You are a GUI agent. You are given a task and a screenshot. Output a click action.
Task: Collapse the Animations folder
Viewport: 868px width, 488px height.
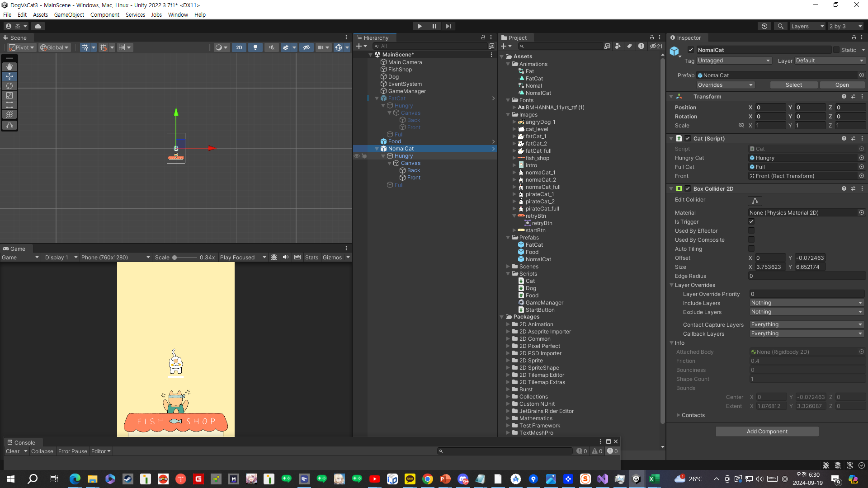coord(508,64)
